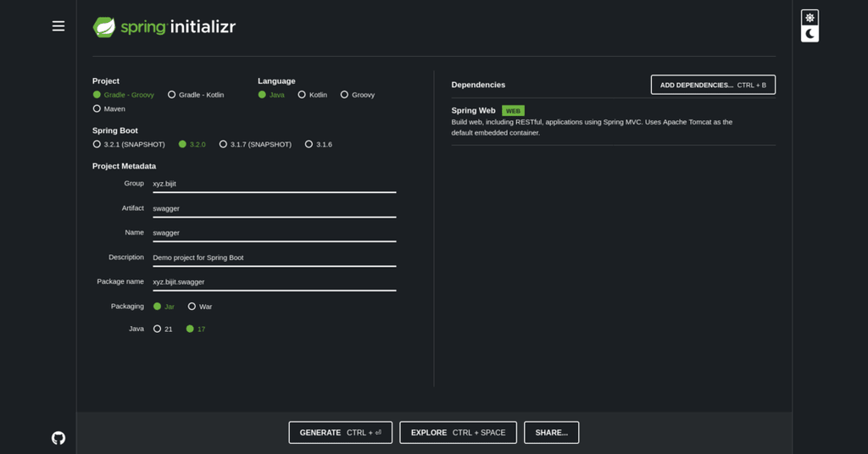Click the green WEB tag badge
Screen dimensions: 868x454
coord(513,111)
